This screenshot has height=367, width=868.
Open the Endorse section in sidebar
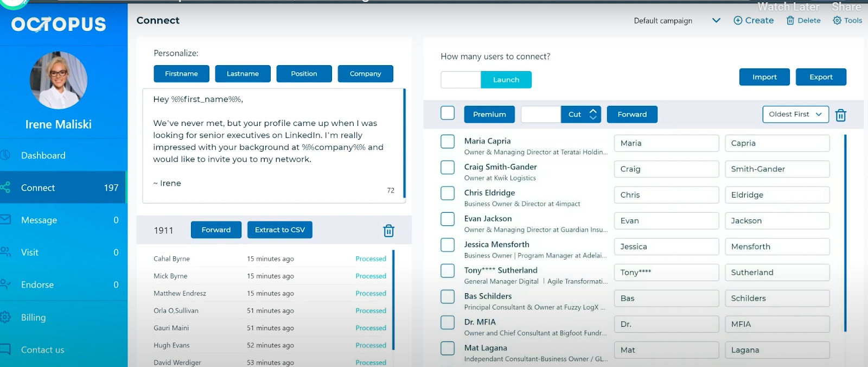tap(37, 285)
